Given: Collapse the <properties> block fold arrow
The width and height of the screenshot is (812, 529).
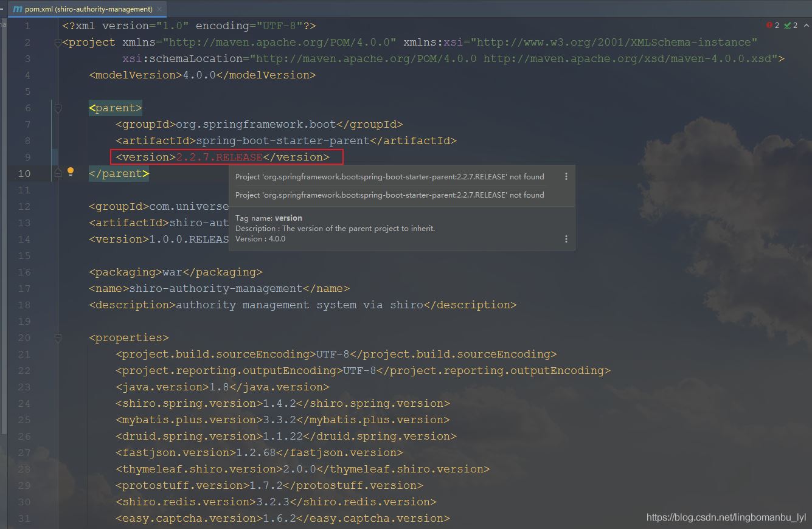Looking at the screenshot, I should coord(57,337).
